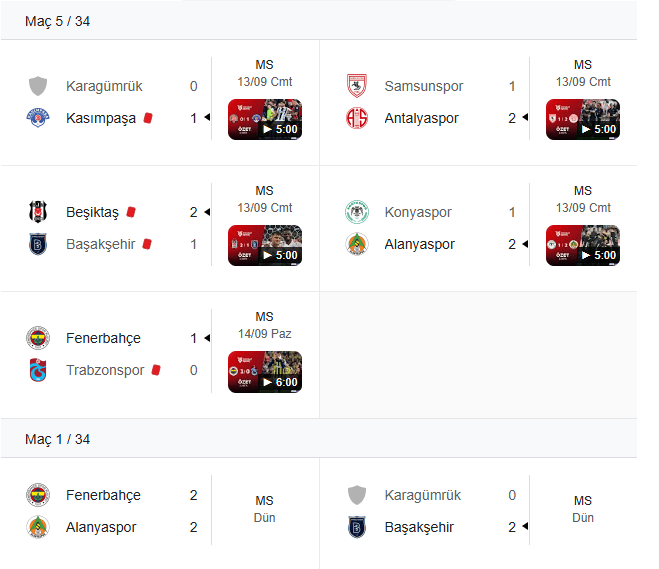
Task: Play Karagümrük vs Kasımpaşa highlights video
Action: [265, 119]
